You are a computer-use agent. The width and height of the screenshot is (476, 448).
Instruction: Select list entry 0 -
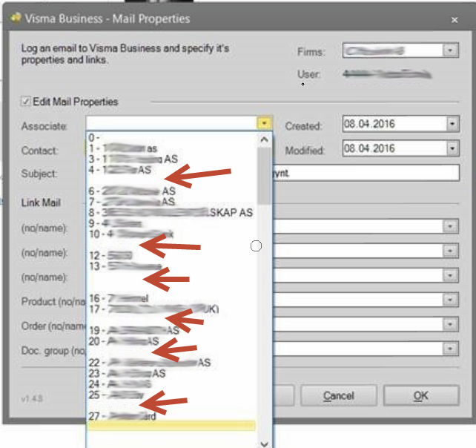(x=172, y=137)
